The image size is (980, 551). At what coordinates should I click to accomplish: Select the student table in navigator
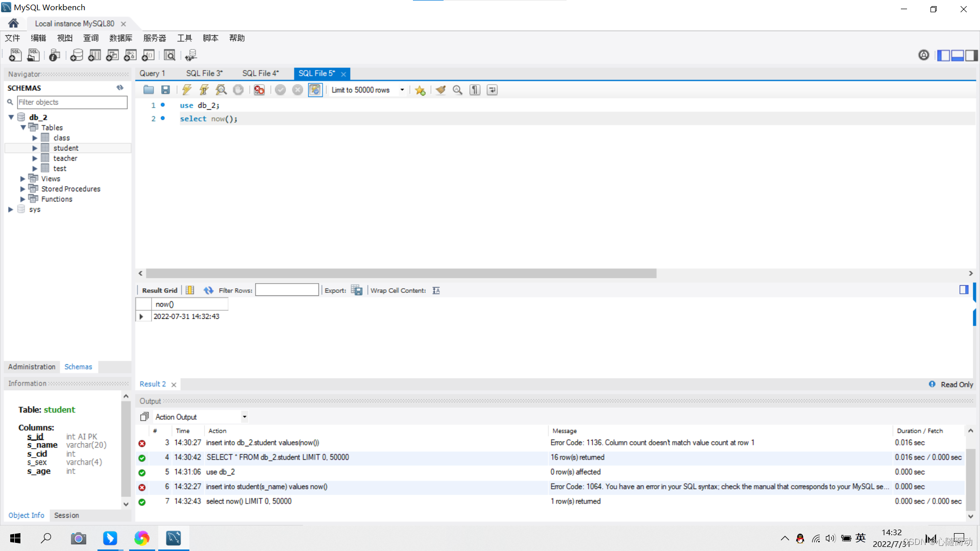pos(66,148)
